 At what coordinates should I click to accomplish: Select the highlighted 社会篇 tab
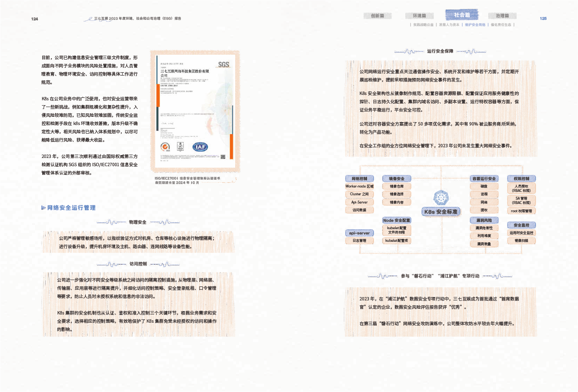click(461, 15)
